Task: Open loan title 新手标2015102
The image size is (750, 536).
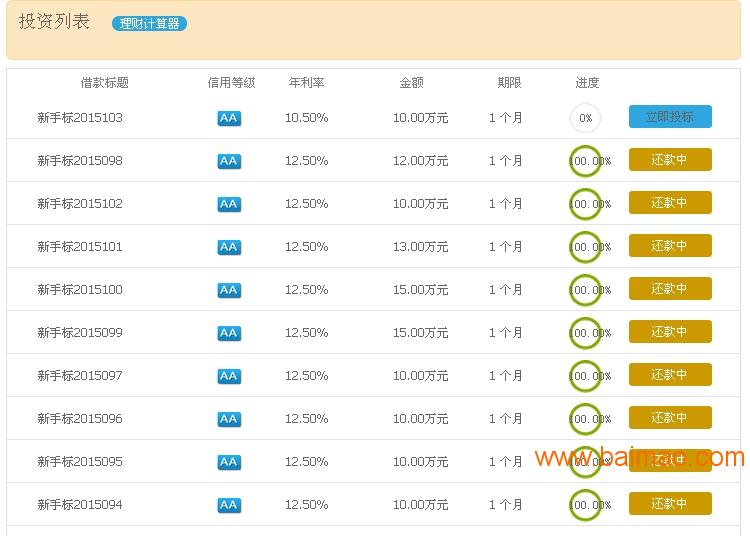Action: (x=80, y=204)
